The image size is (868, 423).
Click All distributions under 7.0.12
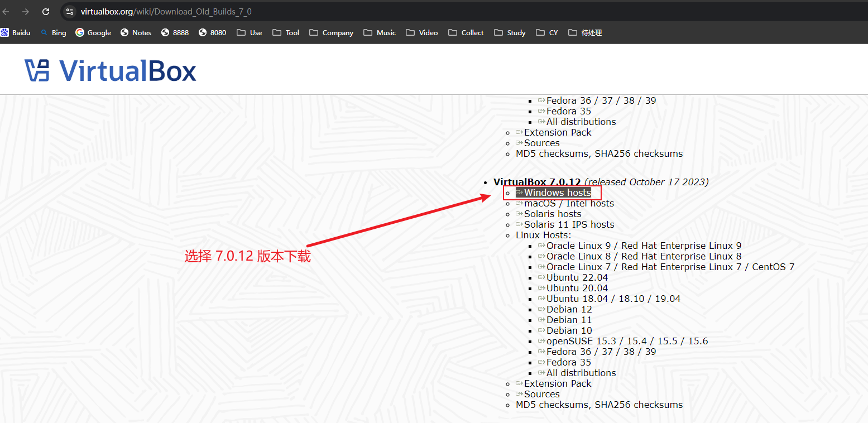click(577, 373)
